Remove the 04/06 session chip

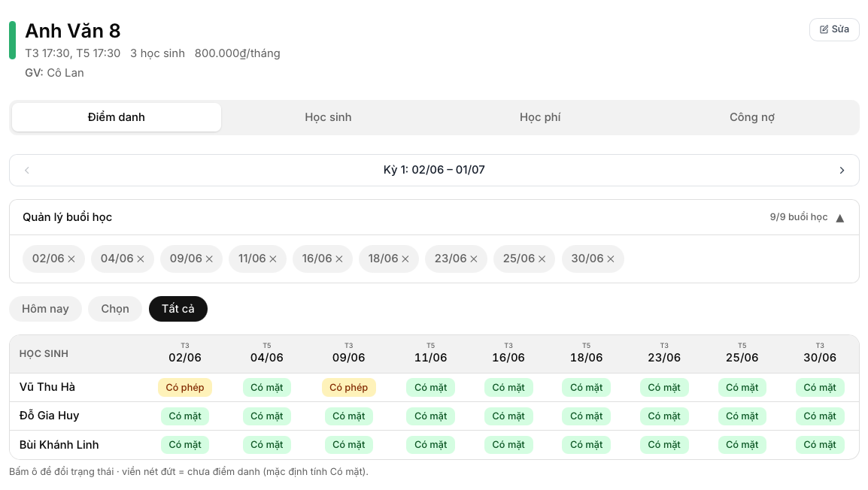click(141, 259)
